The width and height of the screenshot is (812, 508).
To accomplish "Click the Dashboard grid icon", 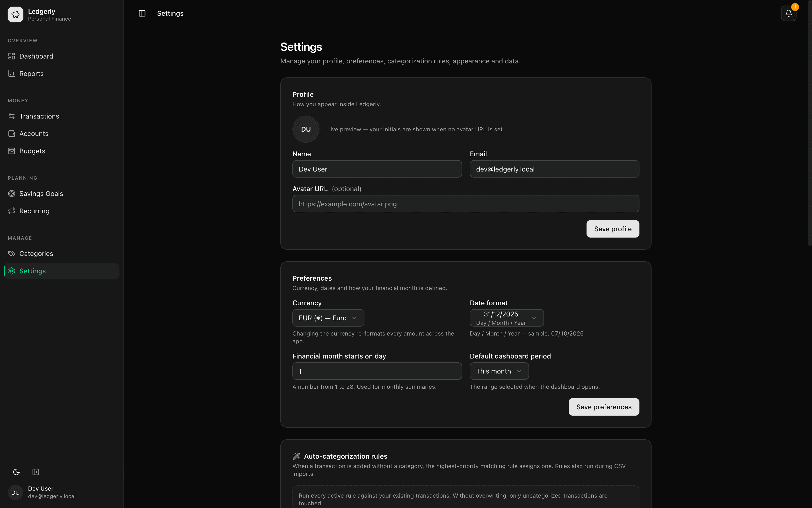I will pos(12,56).
